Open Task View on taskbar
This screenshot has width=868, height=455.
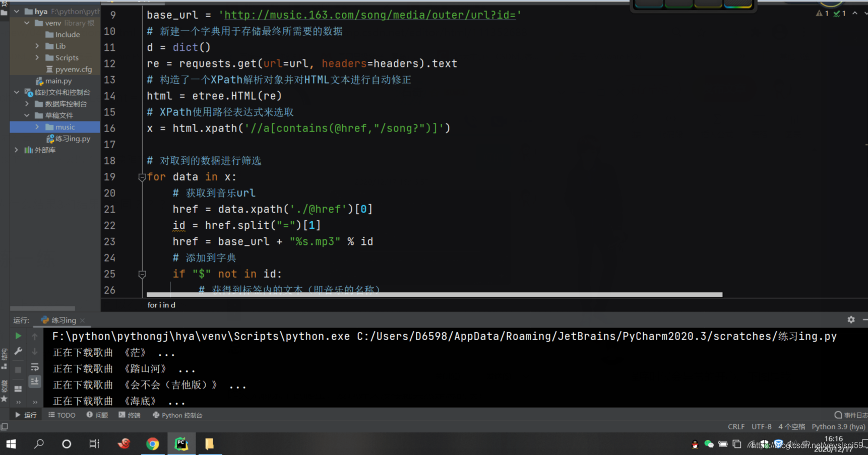pyautogui.click(x=94, y=444)
